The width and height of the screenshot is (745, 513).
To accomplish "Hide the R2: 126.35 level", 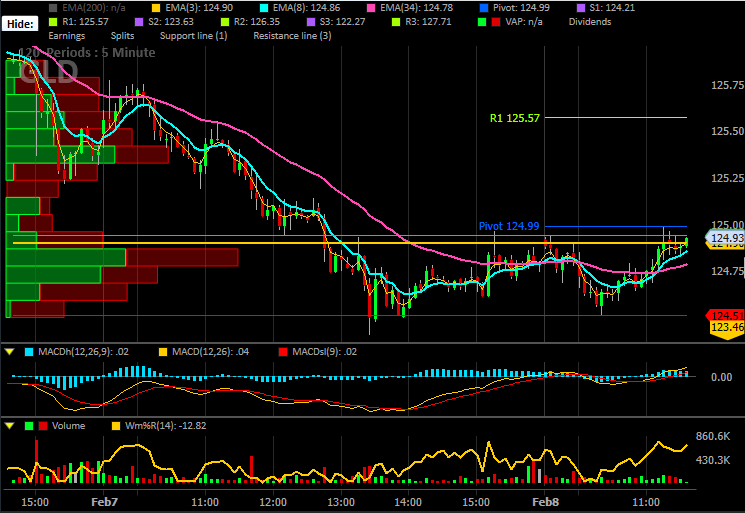I will pos(257,22).
